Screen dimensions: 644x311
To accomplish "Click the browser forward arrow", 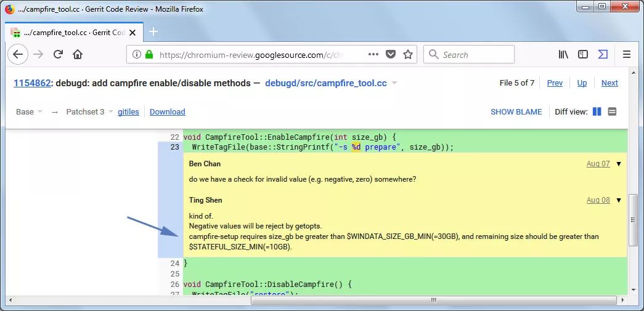I will click(x=38, y=54).
